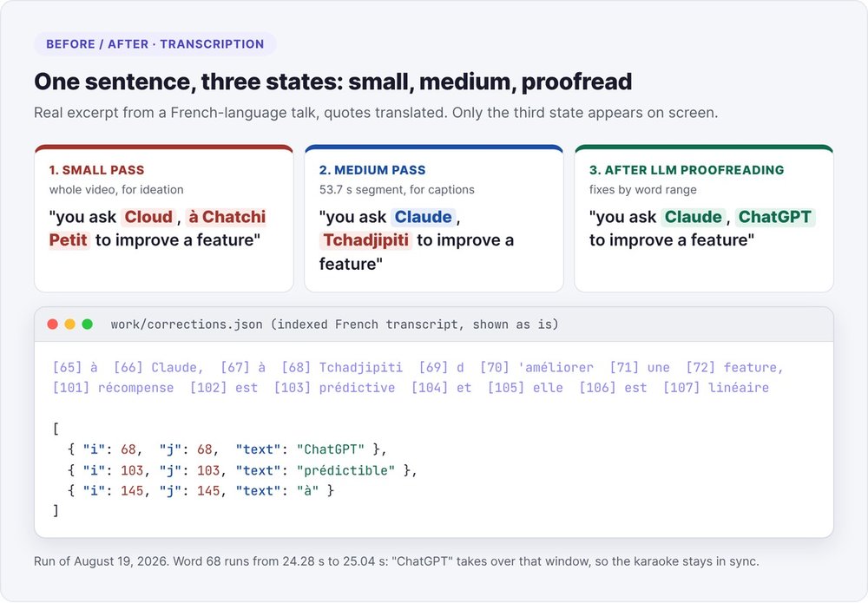Click the JSON value "à" on the 145 line
Image resolution: width=868 pixels, height=603 pixels.
coord(308,491)
